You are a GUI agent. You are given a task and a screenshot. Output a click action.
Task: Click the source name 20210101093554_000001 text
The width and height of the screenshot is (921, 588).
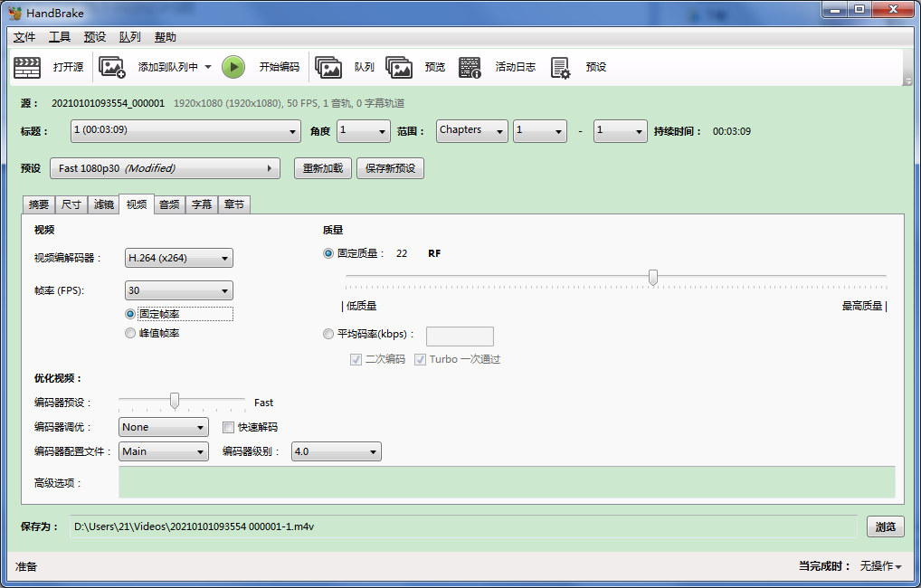108,103
